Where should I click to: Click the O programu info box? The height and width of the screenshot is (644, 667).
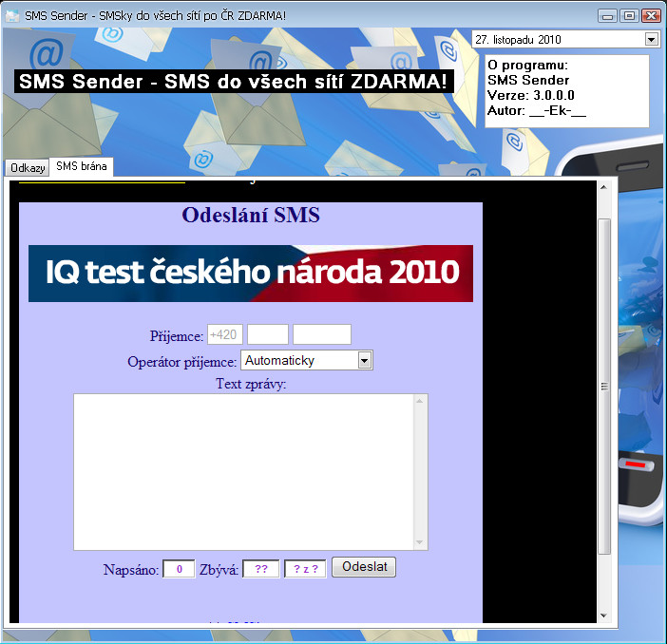click(567, 90)
